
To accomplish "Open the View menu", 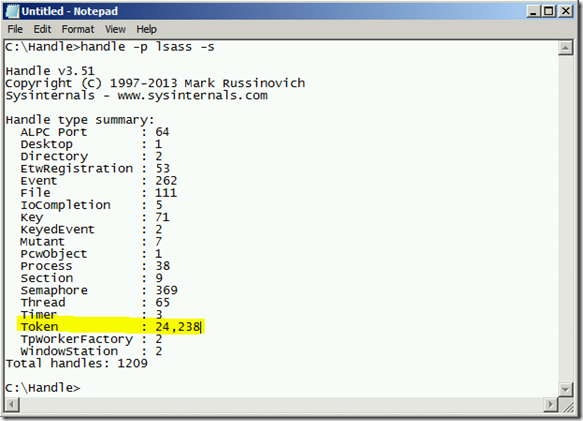I will click(115, 29).
